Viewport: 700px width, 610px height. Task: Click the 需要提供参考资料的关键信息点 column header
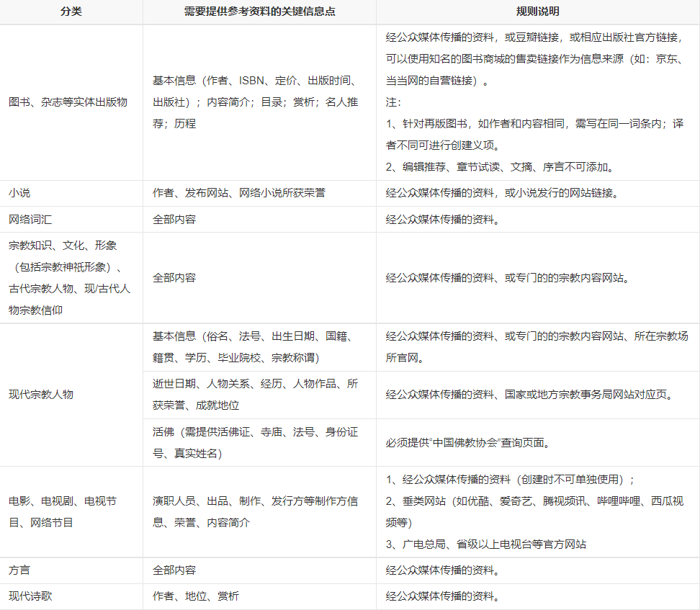259,12
